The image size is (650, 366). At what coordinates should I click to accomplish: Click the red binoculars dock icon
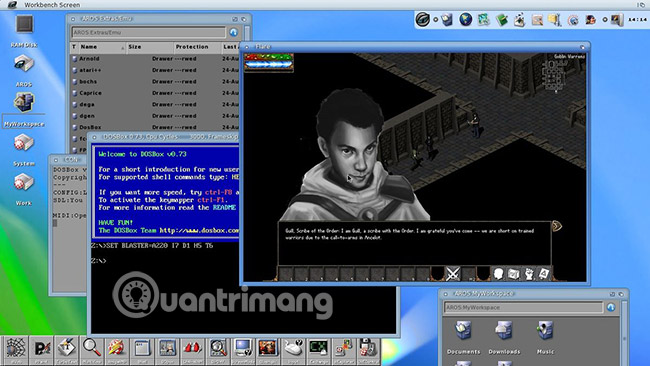[x=193, y=349]
